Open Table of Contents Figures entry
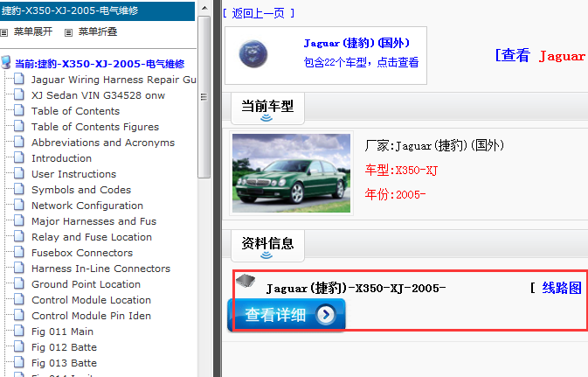The height and width of the screenshot is (377, 588). point(95,127)
